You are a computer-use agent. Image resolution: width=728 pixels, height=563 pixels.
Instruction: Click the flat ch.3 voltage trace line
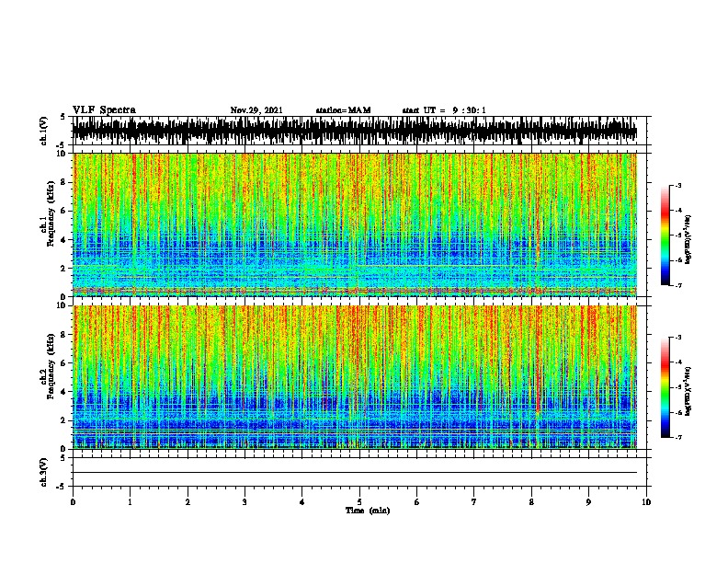click(x=355, y=473)
